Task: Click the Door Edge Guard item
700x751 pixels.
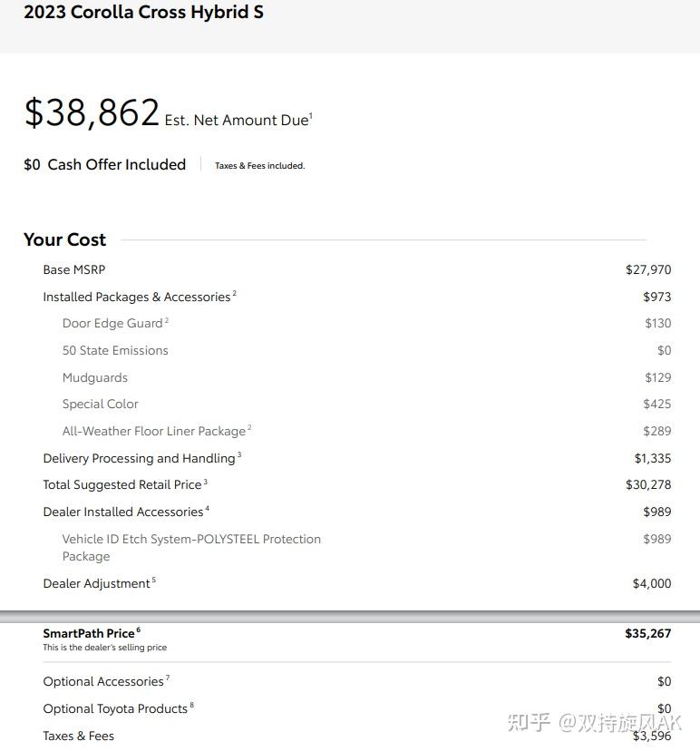Action: point(115,323)
